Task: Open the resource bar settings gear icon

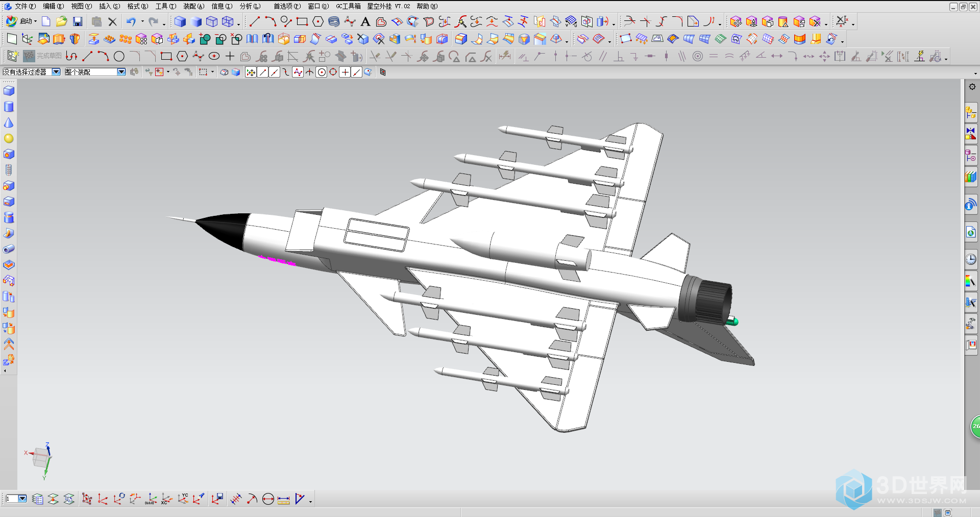Action: coord(972,87)
